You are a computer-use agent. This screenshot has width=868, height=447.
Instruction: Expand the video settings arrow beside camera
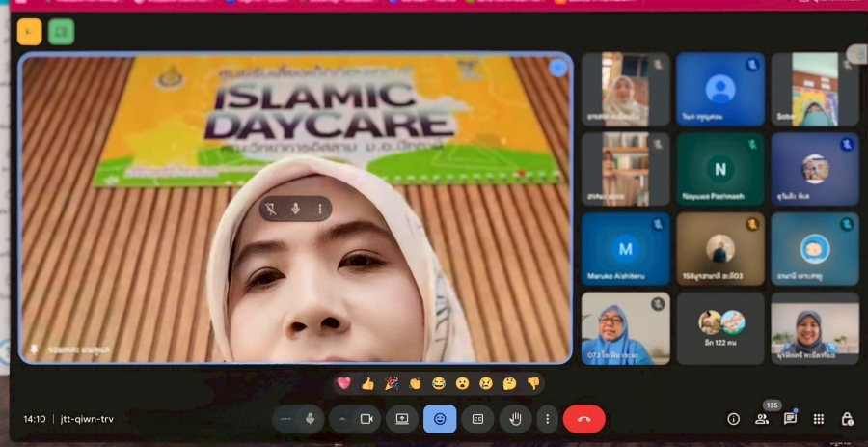click(341, 419)
